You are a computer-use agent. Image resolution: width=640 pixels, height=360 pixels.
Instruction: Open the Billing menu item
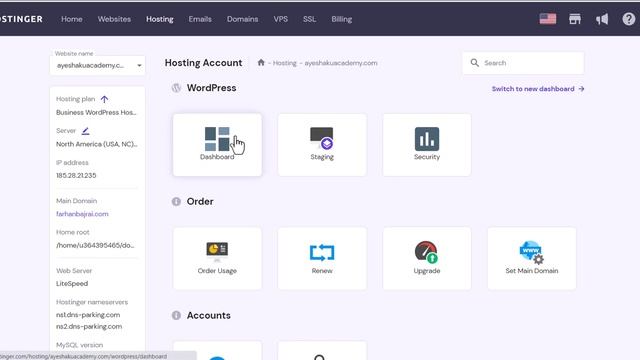pyautogui.click(x=342, y=19)
